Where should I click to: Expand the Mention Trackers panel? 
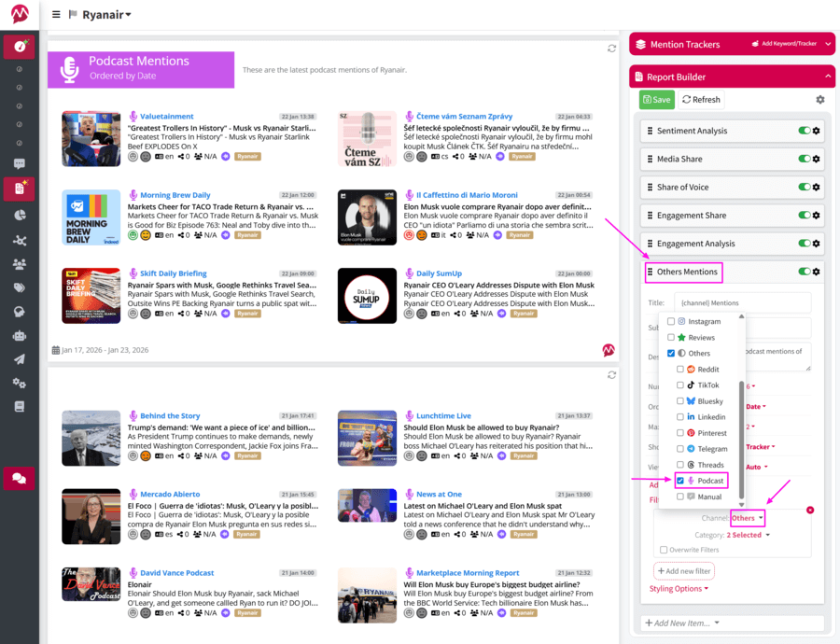point(828,44)
